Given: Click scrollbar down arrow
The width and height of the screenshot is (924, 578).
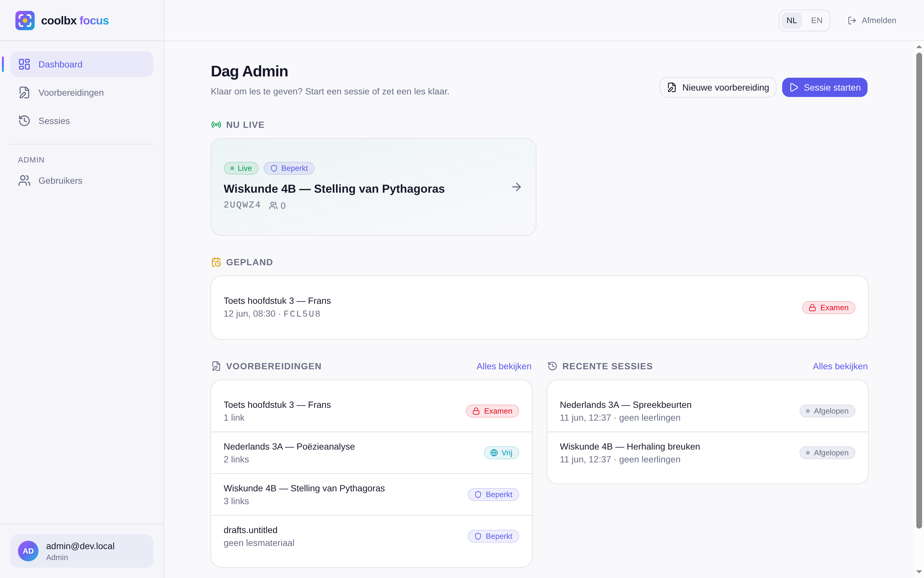Looking at the screenshot, I should (919, 572).
